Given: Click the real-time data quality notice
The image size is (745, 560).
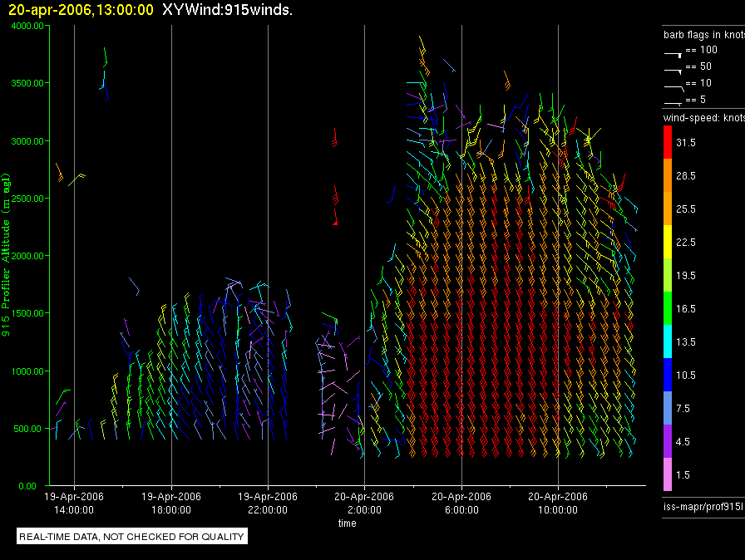Looking at the screenshot, I should [x=132, y=537].
